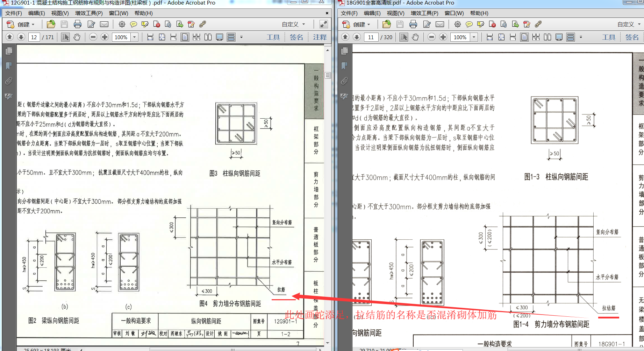Go to next page in left window
Screen dimensions: 644x351
coord(21,37)
